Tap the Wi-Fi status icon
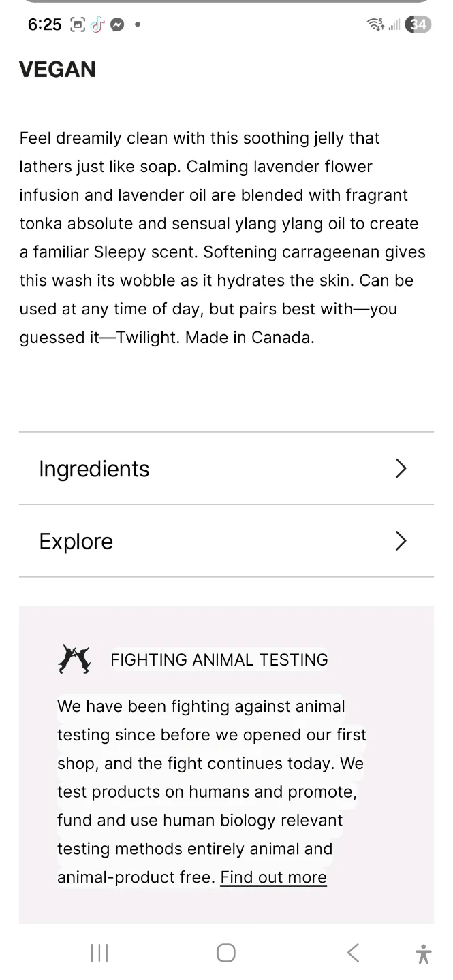 point(375,25)
